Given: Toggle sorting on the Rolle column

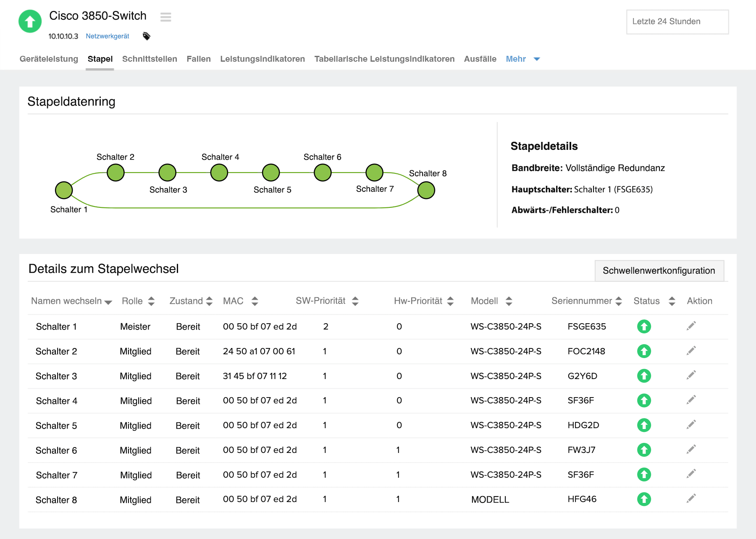Looking at the screenshot, I should pos(151,301).
